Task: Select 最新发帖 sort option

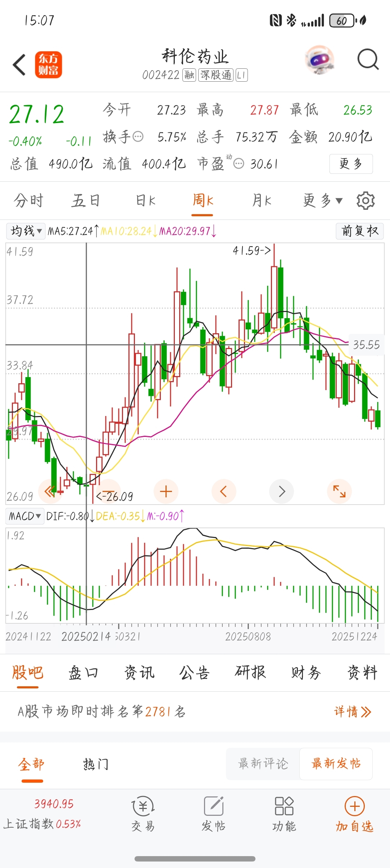Action: pos(336,764)
